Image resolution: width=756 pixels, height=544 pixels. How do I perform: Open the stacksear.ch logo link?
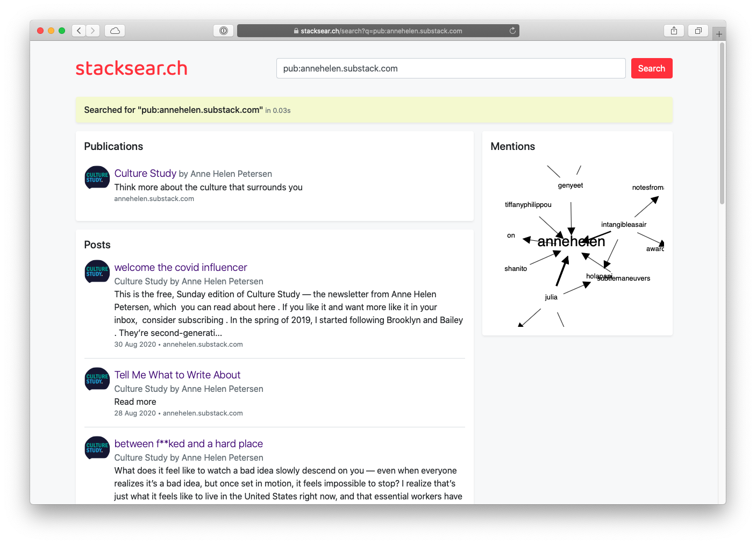[x=131, y=68]
